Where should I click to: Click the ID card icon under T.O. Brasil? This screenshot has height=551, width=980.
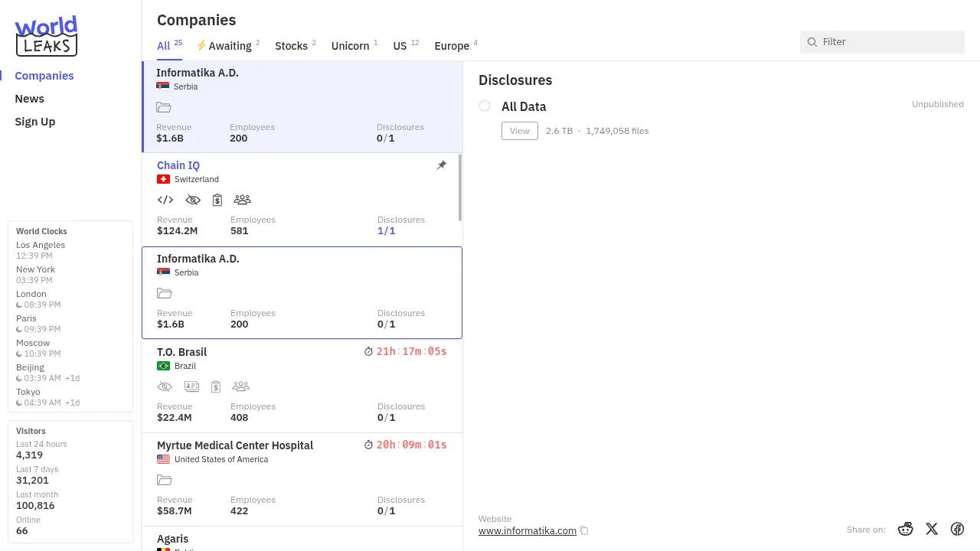191,386
